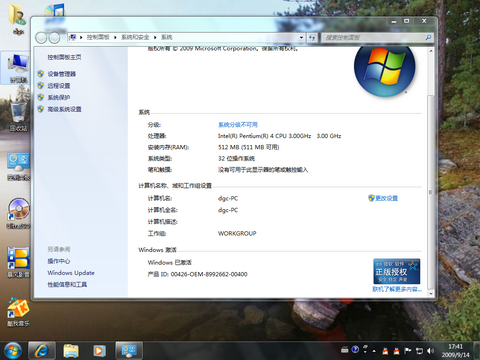Screen dimensions: 480x360
Task: Select the 暴风影音 desktop shortcut
Action: pyautogui.click(x=19, y=262)
